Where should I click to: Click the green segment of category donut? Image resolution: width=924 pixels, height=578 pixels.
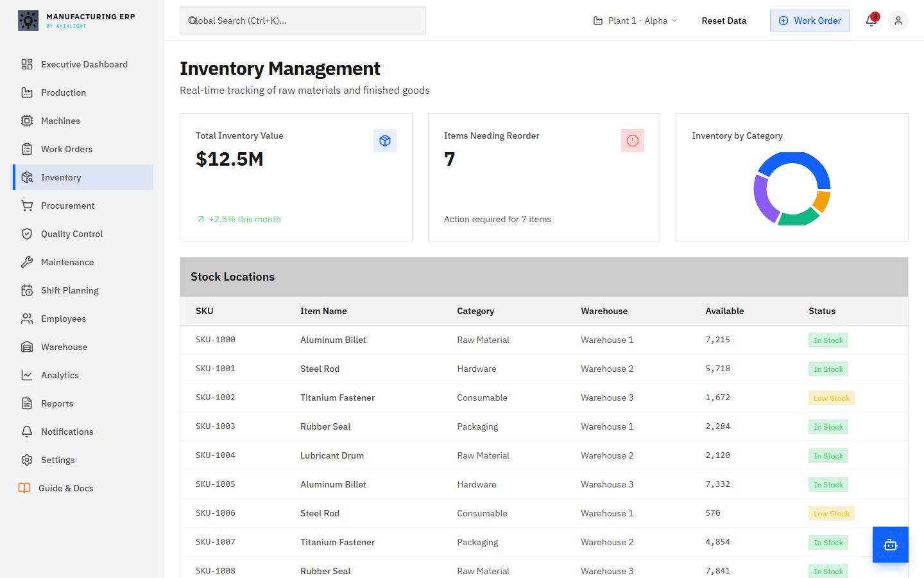(798, 218)
